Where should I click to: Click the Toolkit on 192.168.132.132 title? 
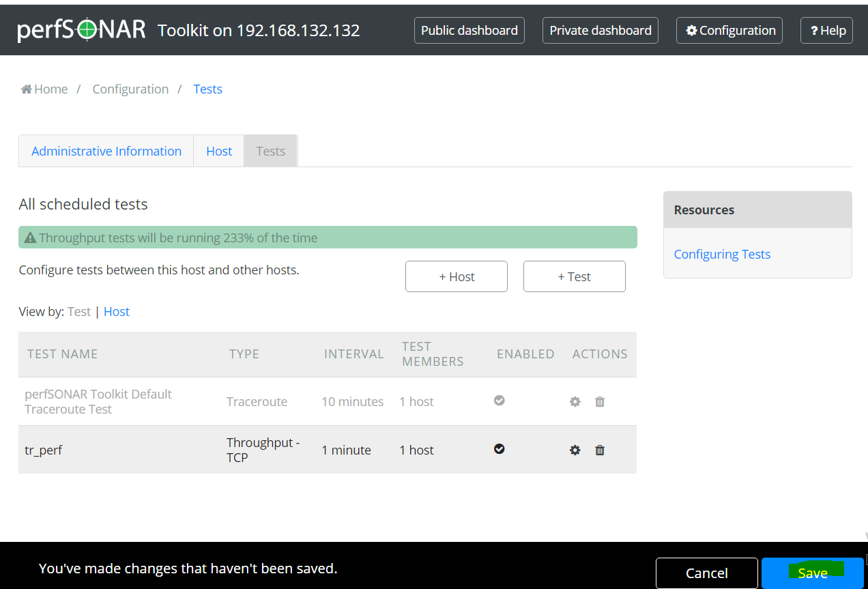click(x=259, y=30)
